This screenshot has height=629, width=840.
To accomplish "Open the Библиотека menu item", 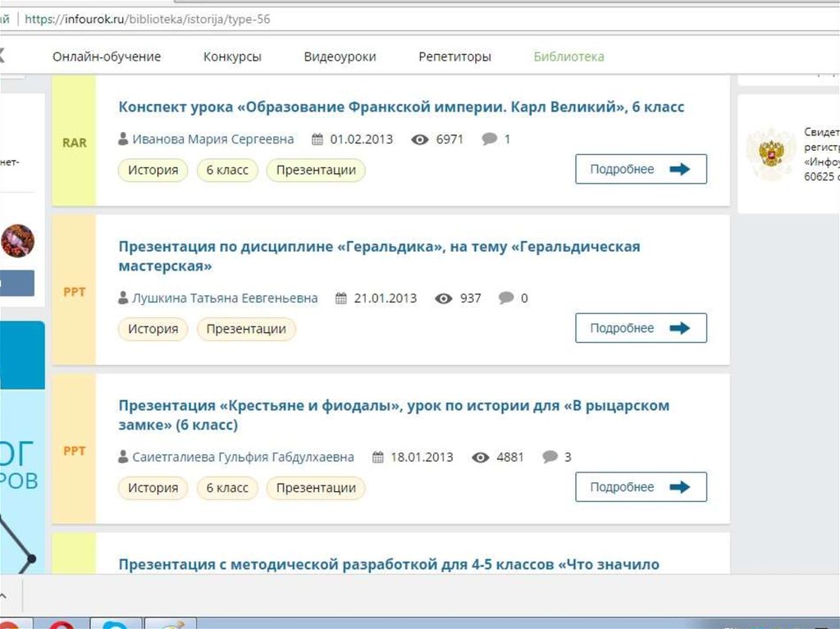I will 569,57.
